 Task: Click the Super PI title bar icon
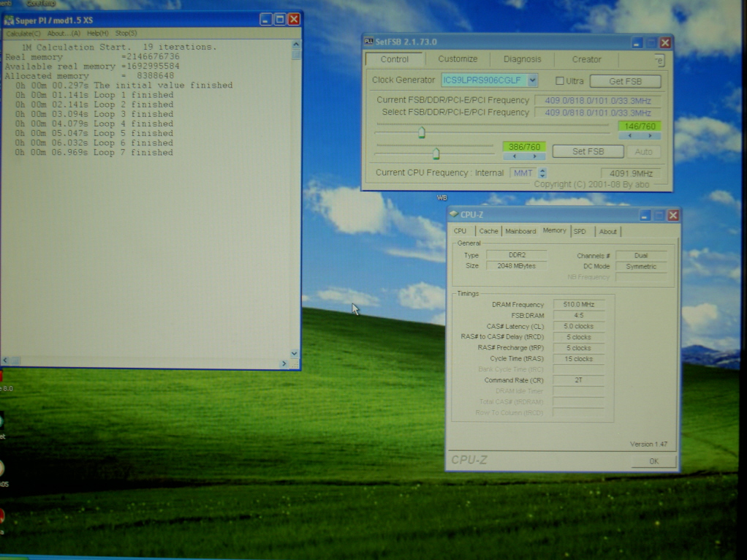click(x=9, y=20)
